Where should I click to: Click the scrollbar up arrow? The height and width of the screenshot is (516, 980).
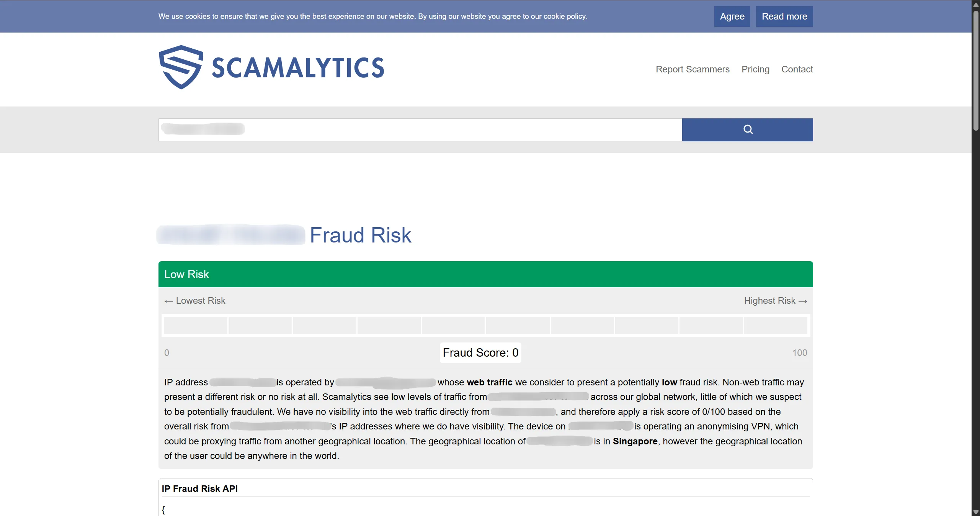976,5
